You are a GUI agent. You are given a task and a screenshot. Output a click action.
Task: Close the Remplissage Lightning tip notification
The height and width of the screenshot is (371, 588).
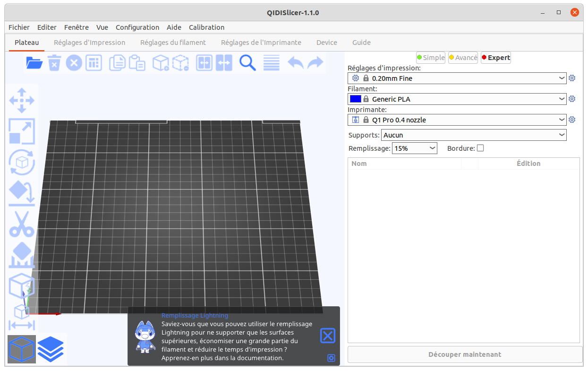tap(327, 336)
